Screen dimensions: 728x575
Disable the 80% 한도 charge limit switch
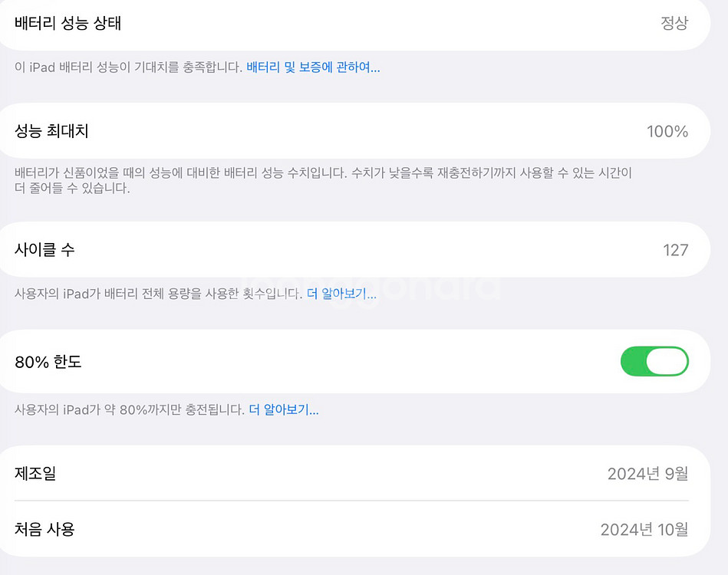coord(654,361)
